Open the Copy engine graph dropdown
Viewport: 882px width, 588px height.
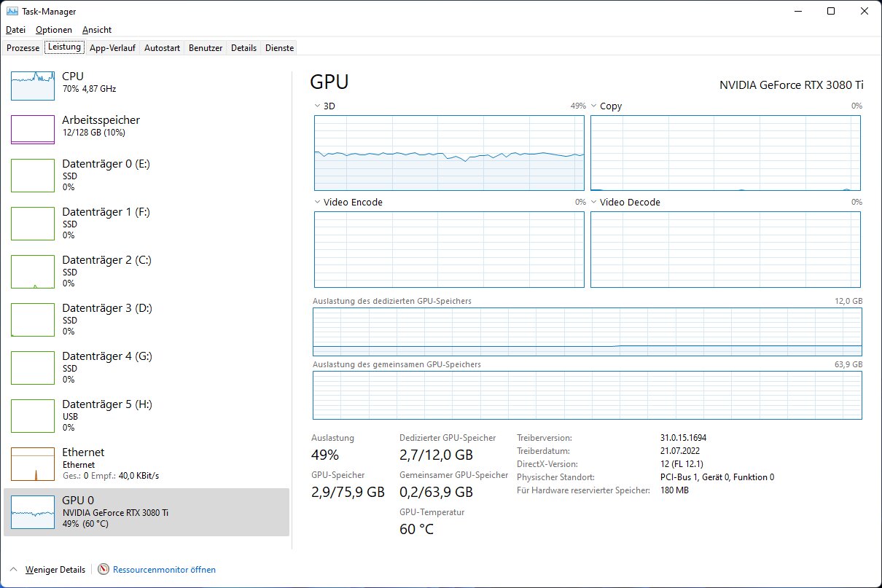pyautogui.click(x=594, y=106)
